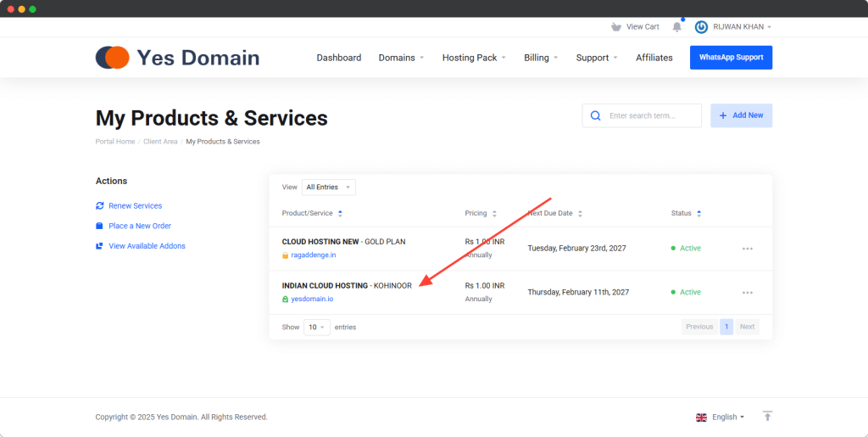
Task: Open the Place a New Order link
Action: [x=140, y=226]
